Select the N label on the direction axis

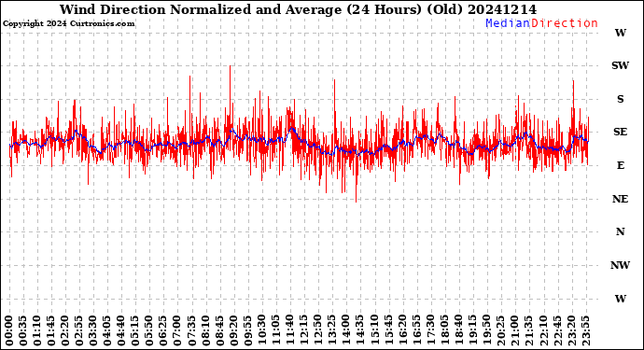620,231
